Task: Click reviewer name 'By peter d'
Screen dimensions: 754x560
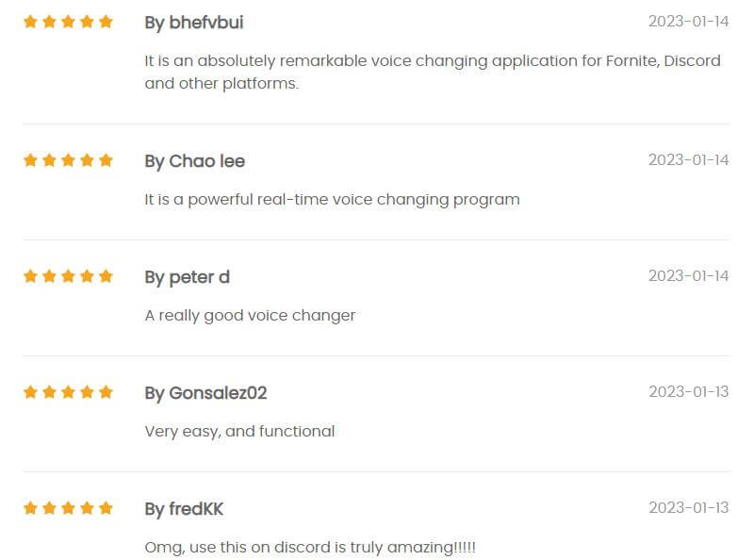Action: (x=187, y=277)
